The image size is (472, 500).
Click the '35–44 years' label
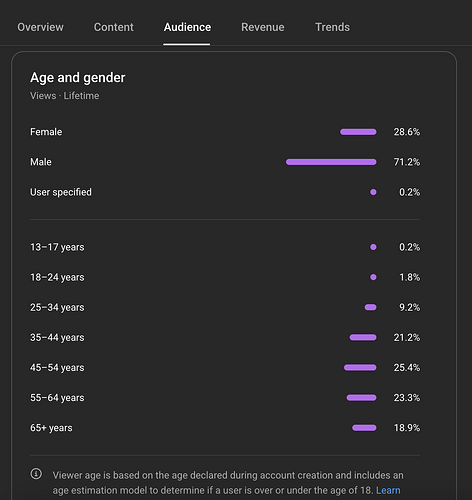tap(57, 337)
